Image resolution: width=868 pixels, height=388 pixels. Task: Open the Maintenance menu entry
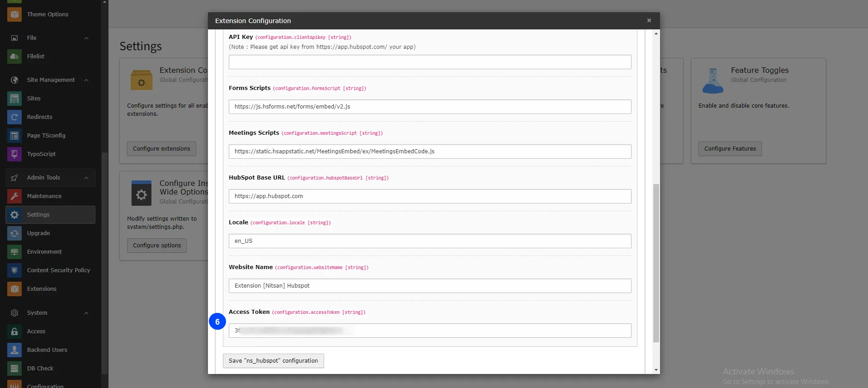44,196
